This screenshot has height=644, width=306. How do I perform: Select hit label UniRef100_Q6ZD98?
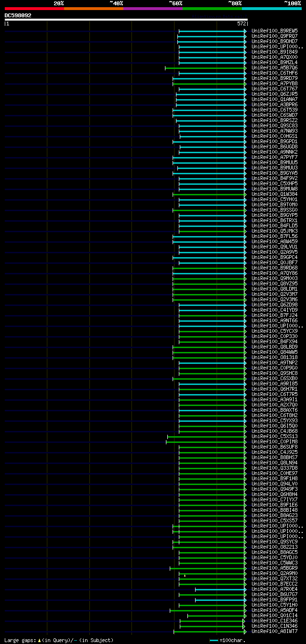coord(274,305)
